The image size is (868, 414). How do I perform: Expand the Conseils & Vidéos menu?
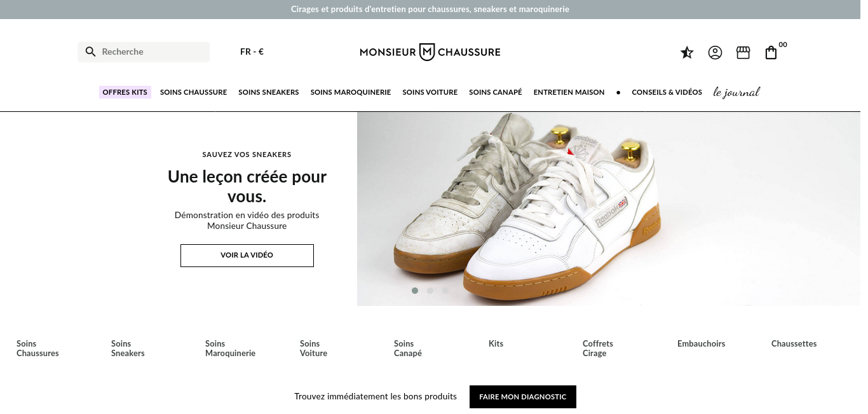667,92
